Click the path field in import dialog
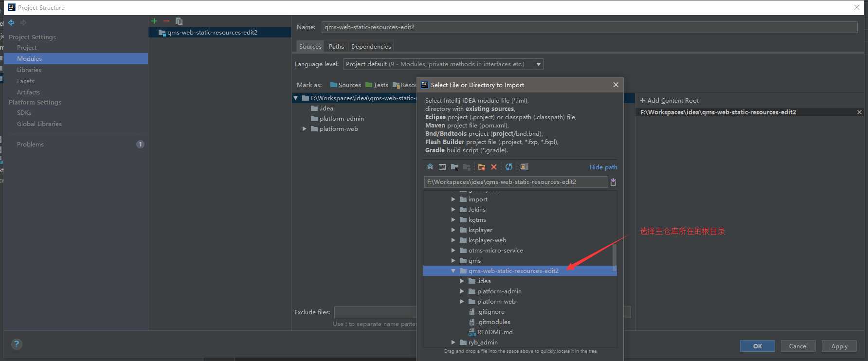868x361 pixels. tap(516, 182)
